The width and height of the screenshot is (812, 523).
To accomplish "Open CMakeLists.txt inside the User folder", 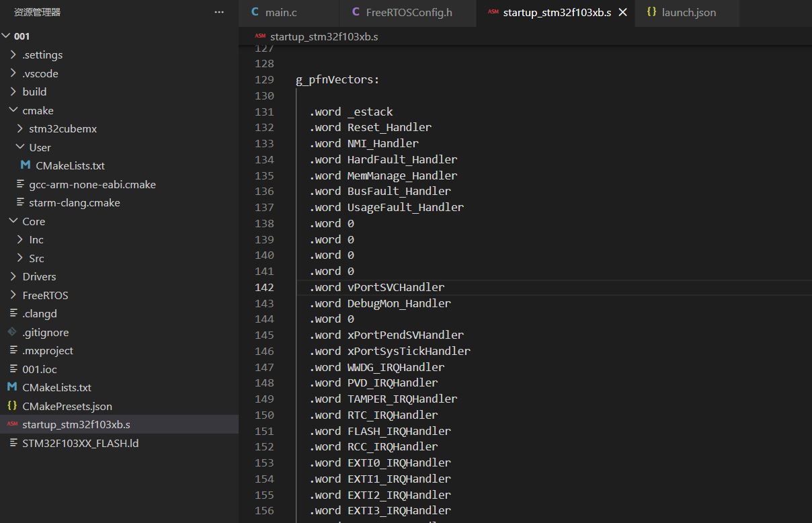I will 70,165.
